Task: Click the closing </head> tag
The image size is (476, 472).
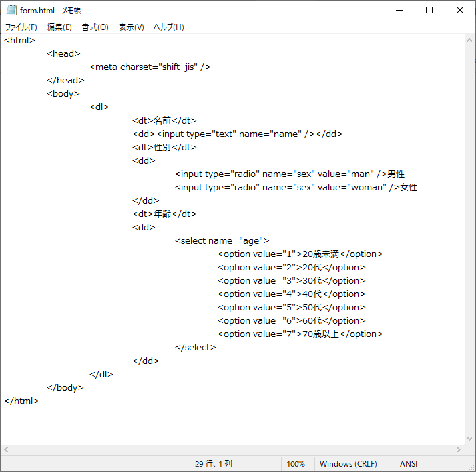Action: pyautogui.click(x=65, y=80)
